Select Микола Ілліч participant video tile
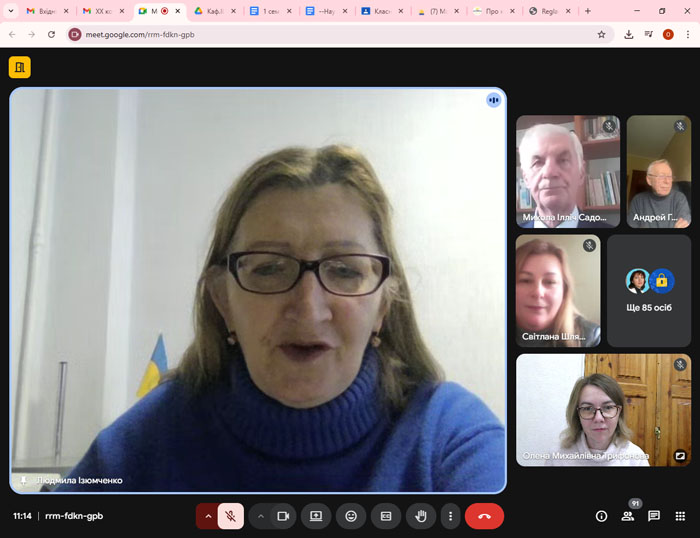The height and width of the screenshot is (538, 700). click(x=567, y=171)
